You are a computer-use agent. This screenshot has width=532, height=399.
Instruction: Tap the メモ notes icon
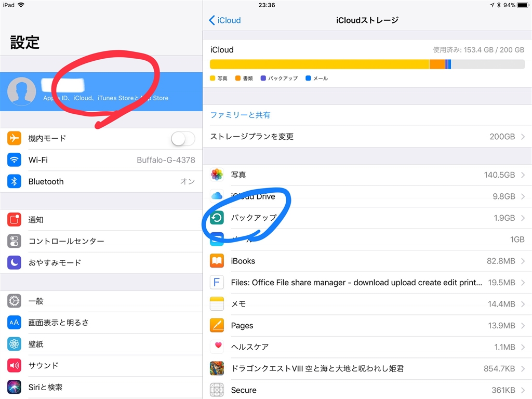point(217,304)
